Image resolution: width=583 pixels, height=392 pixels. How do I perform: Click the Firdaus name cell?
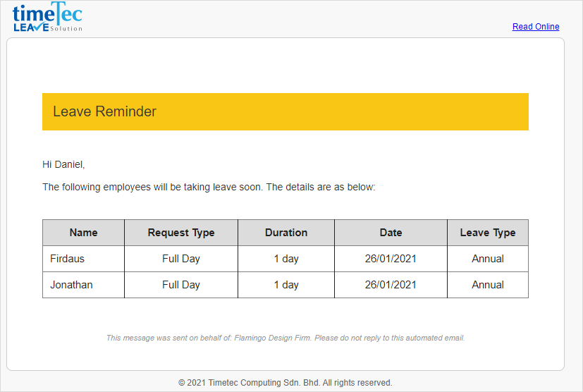pyautogui.click(x=68, y=259)
